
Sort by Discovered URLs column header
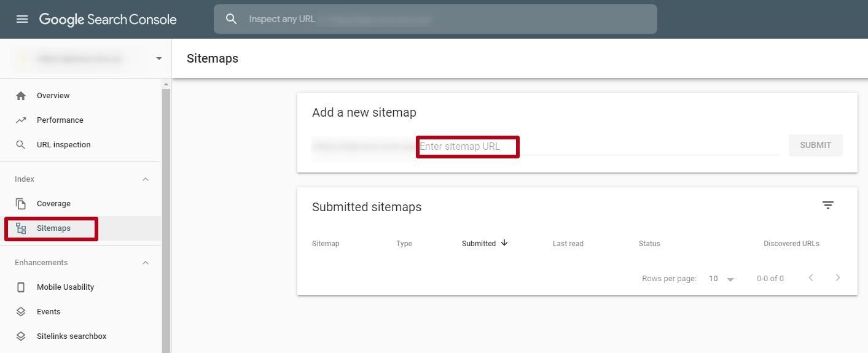791,244
